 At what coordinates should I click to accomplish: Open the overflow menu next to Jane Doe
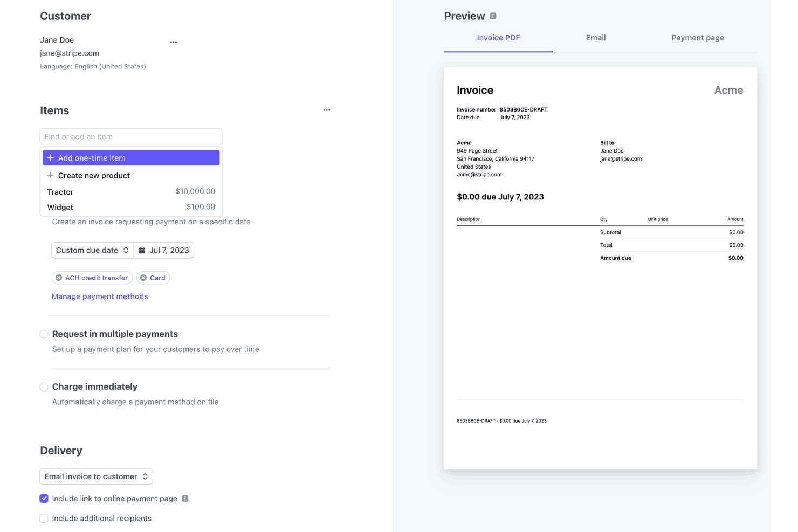(x=173, y=42)
